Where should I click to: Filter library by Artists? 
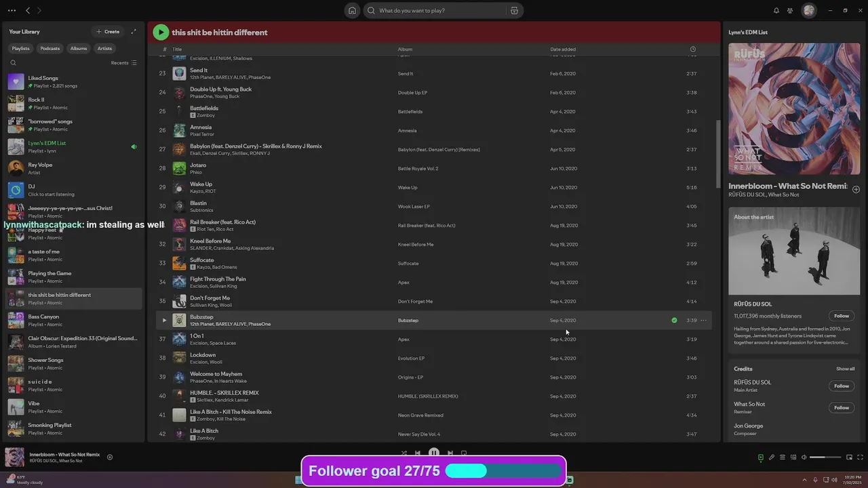pyautogui.click(x=104, y=48)
